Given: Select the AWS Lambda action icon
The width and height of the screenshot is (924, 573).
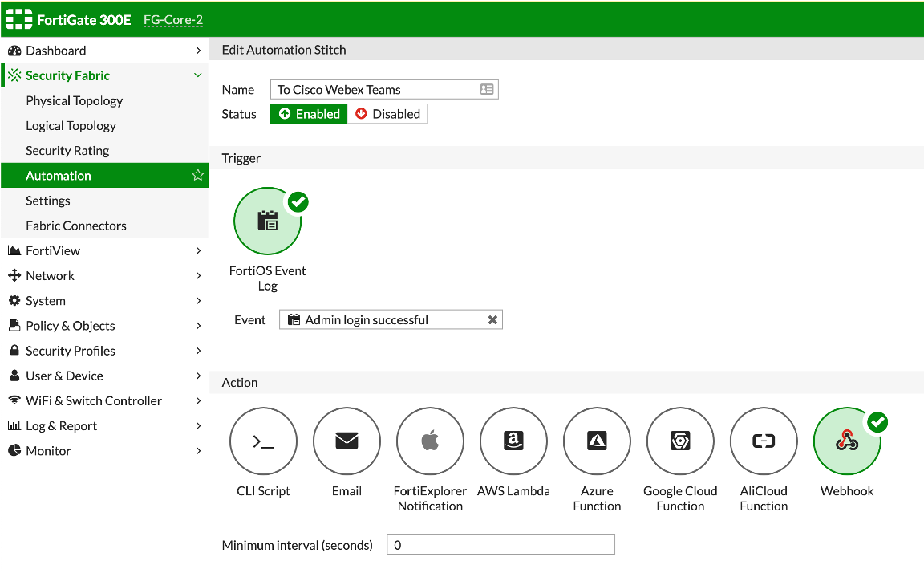Looking at the screenshot, I should (513, 441).
